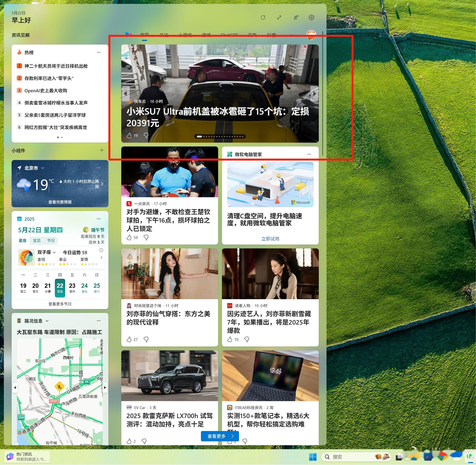
Task: Refresh the widgets feed
Action: coord(263,17)
